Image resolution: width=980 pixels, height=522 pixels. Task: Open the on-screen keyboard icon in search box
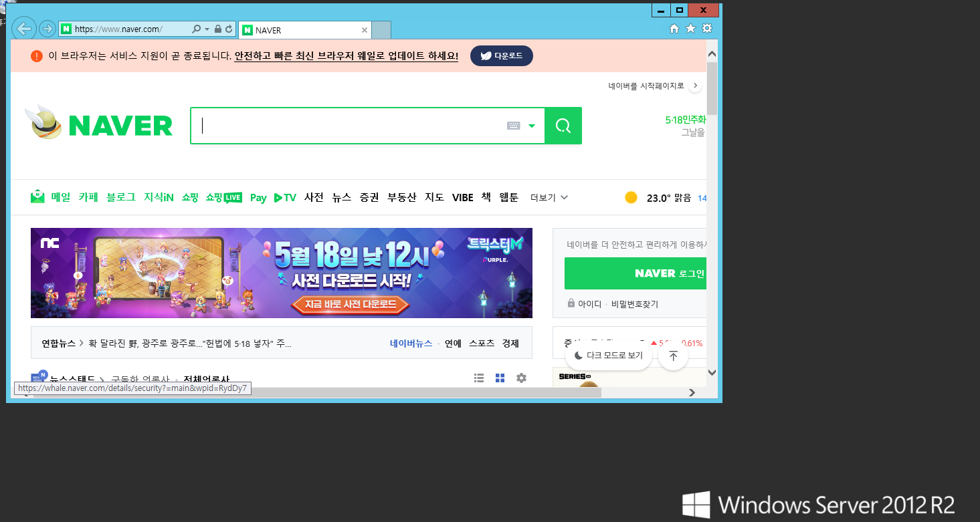(513, 126)
